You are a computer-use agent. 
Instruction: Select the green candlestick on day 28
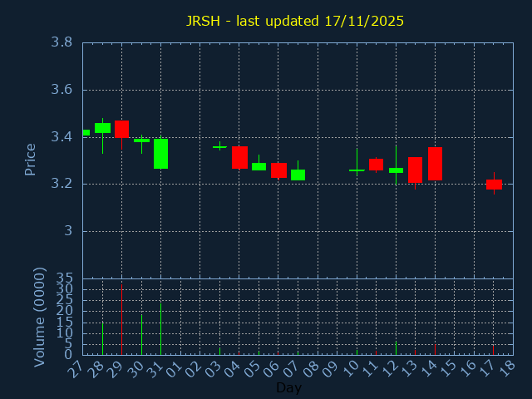102,128
